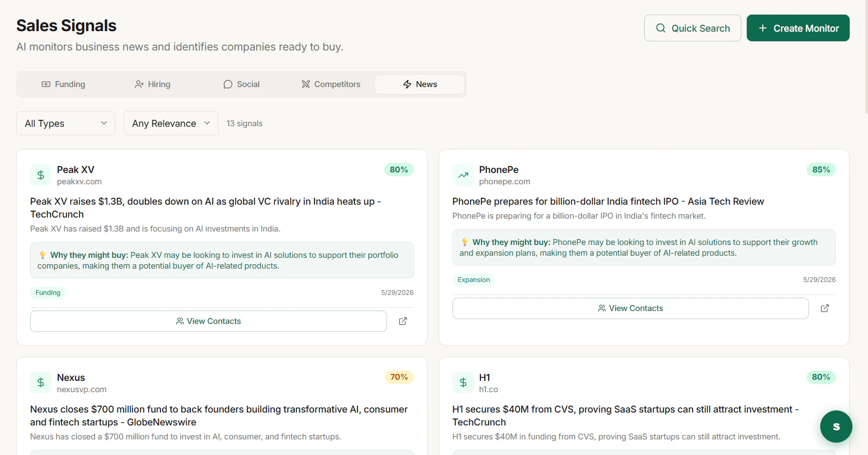The image size is (868, 455).
Task: View contacts for Peak XV
Action: [208, 321]
